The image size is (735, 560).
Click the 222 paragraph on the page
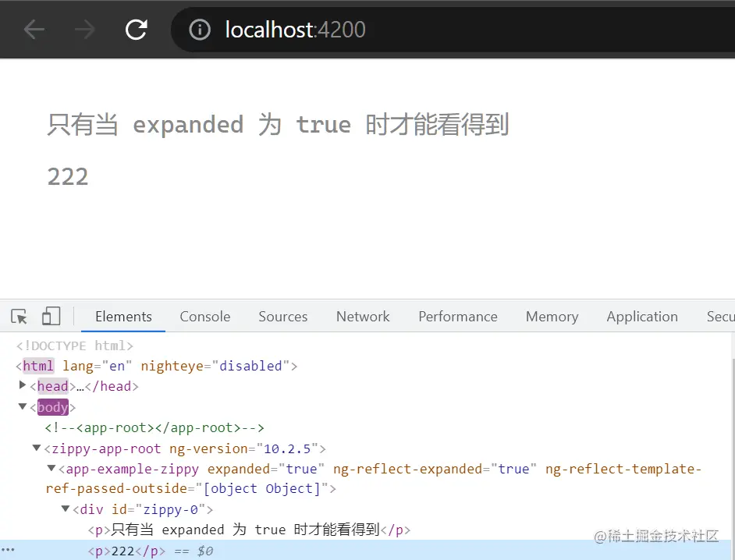[68, 177]
